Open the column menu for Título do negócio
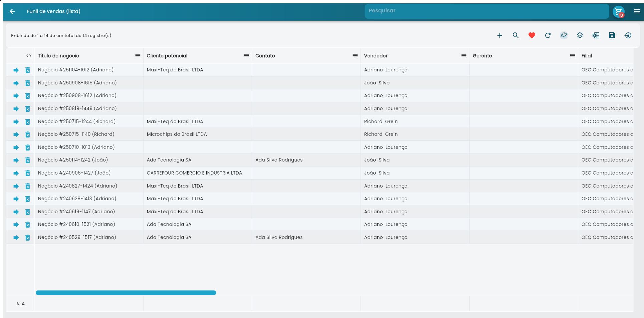Screen dimensions: 644x318 point(138,56)
